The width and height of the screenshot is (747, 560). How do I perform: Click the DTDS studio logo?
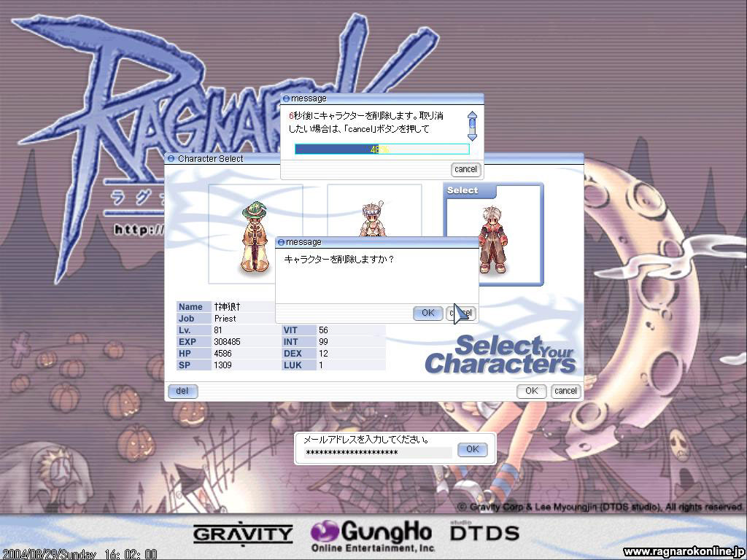pyautogui.click(x=484, y=532)
